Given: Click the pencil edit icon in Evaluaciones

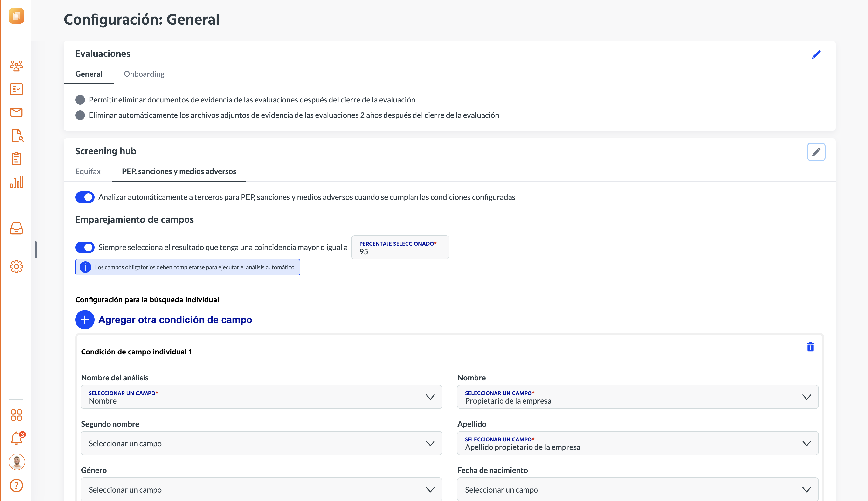Looking at the screenshot, I should coord(816,54).
